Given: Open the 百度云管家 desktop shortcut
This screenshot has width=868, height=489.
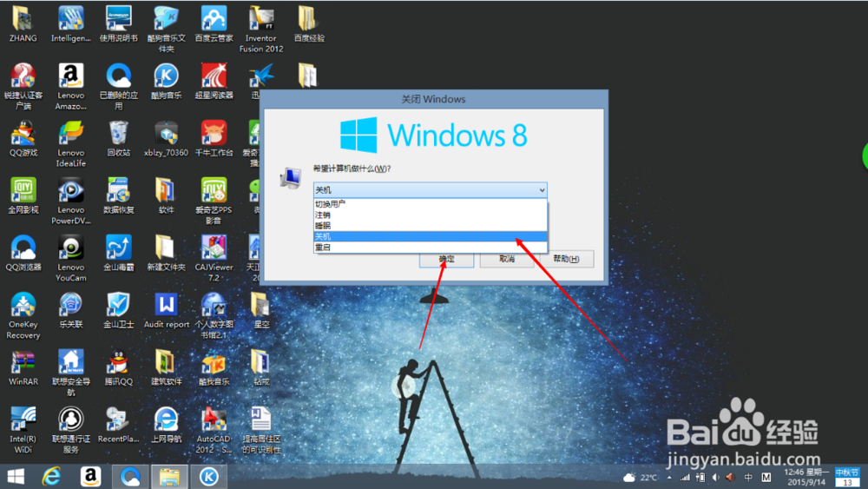Looking at the screenshot, I should [214, 23].
